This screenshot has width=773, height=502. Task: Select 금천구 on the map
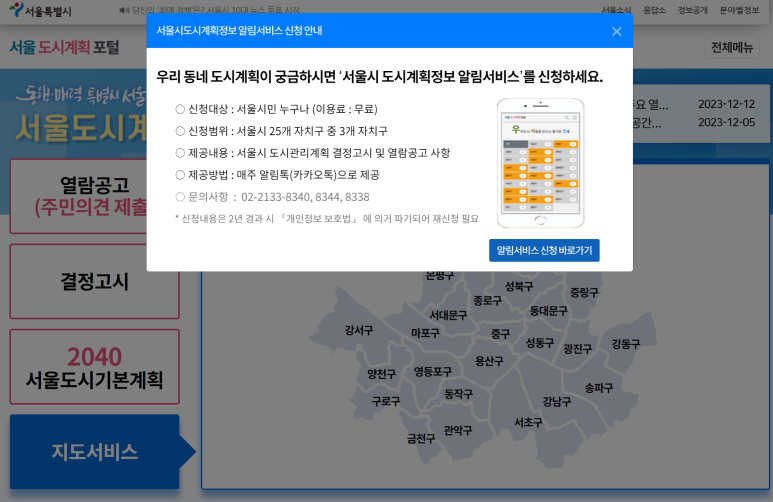[x=421, y=438]
